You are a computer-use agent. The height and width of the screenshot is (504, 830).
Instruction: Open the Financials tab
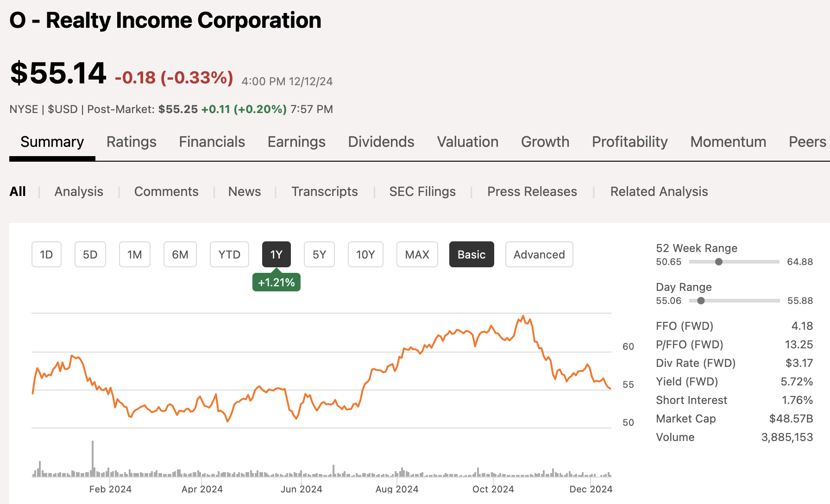click(x=212, y=142)
